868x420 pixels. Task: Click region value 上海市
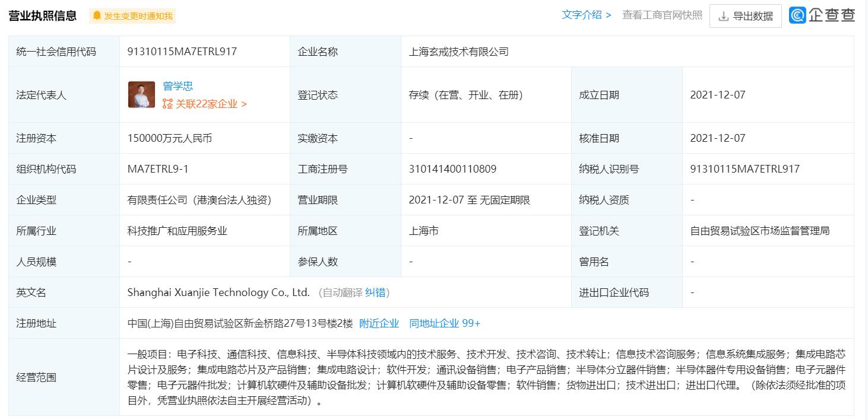[424, 231]
